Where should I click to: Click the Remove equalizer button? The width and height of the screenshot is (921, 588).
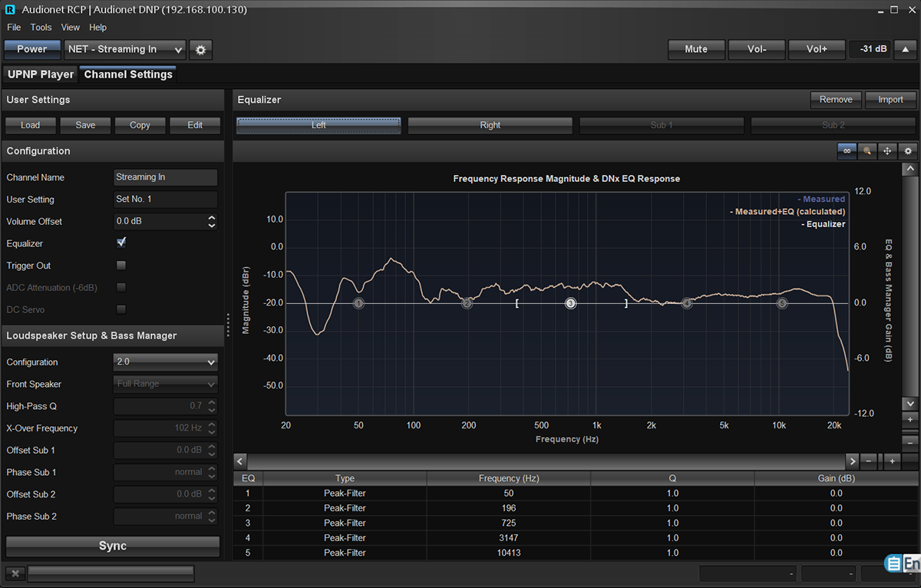pos(836,100)
